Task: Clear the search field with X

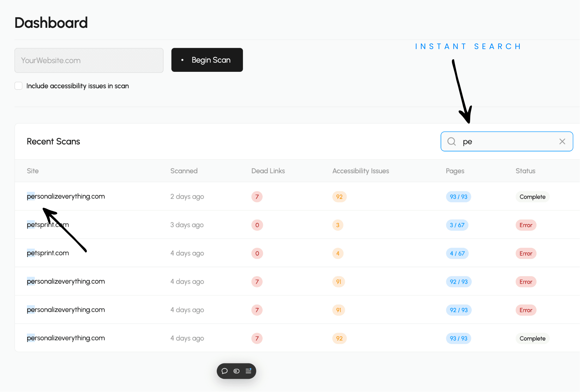Action: point(562,142)
